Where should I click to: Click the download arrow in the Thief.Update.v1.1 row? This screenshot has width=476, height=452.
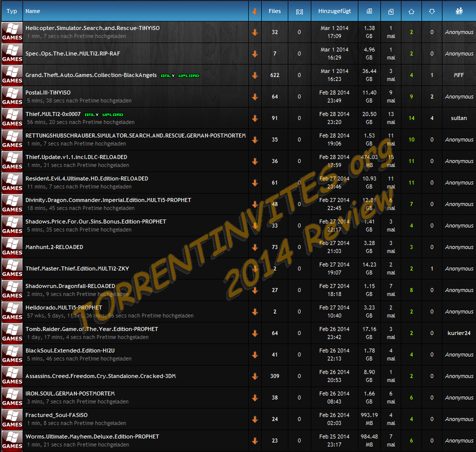click(x=255, y=161)
